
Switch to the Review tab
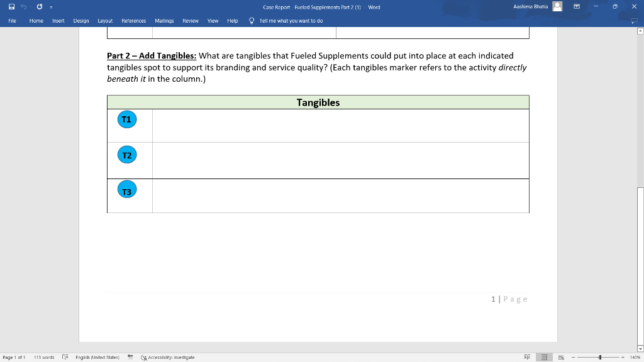click(x=191, y=21)
